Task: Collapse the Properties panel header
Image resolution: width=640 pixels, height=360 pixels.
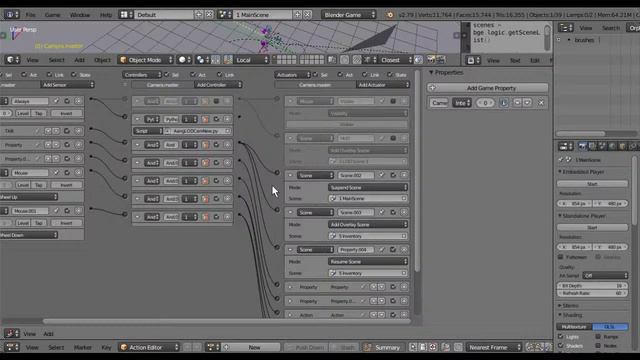Action: (446, 73)
